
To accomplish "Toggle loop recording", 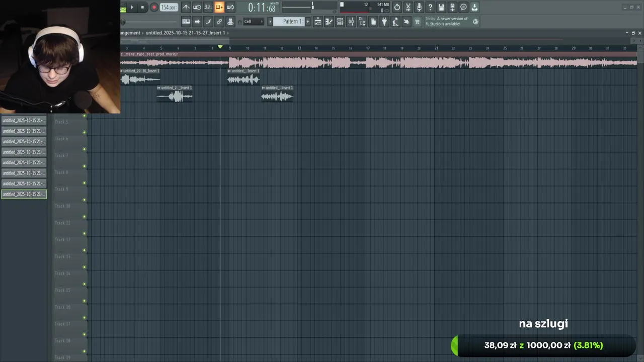I will click(230, 7).
